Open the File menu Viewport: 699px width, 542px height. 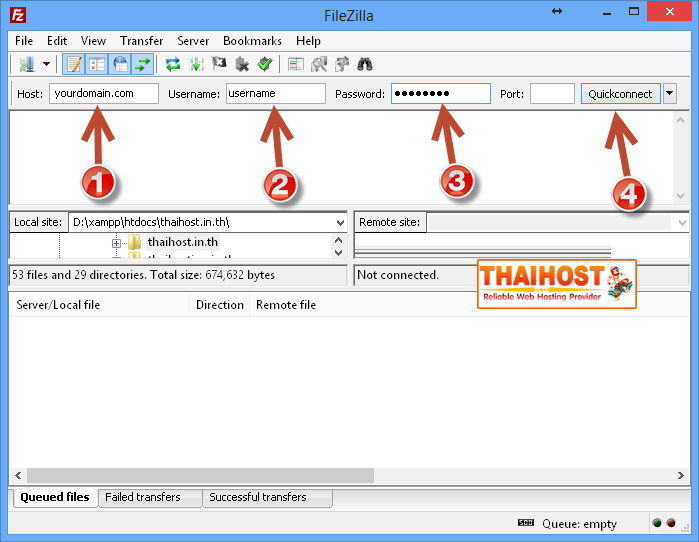pos(24,41)
